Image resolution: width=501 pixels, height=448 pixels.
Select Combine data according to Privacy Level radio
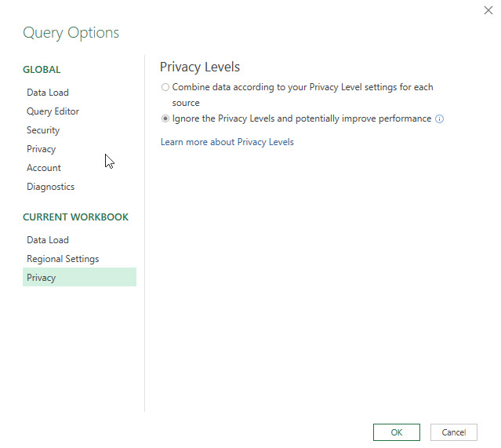pos(165,87)
